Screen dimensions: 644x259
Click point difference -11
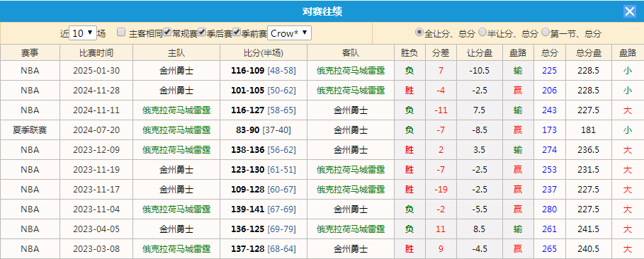(x=441, y=110)
